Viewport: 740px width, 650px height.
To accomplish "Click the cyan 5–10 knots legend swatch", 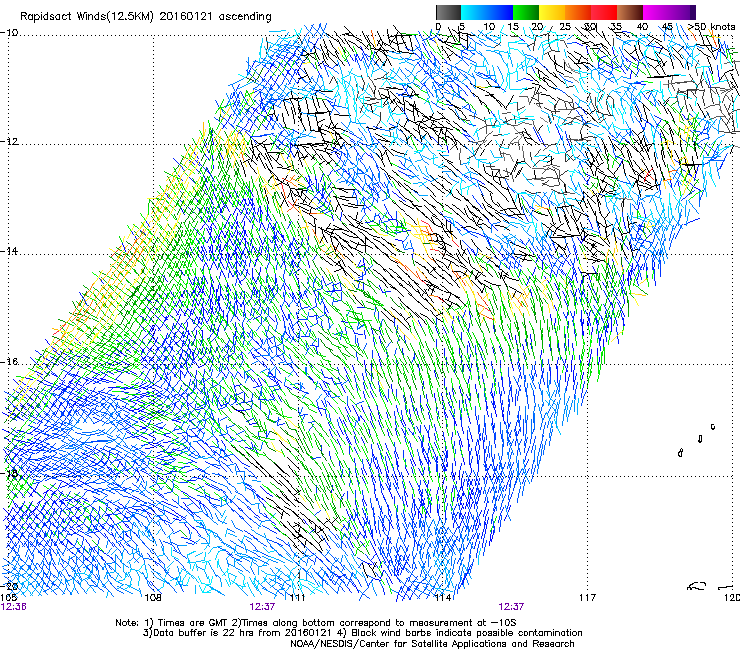I will (x=474, y=12).
